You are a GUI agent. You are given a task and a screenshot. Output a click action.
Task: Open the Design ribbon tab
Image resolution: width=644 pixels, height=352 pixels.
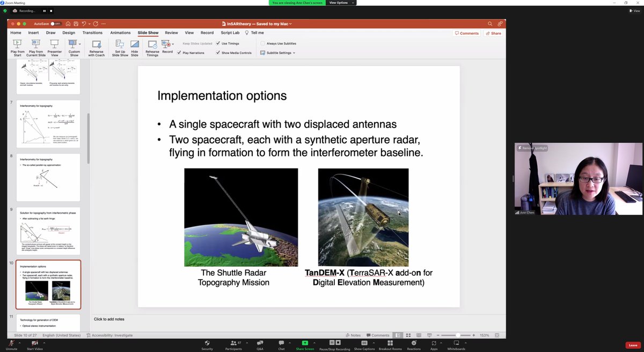(x=69, y=33)
